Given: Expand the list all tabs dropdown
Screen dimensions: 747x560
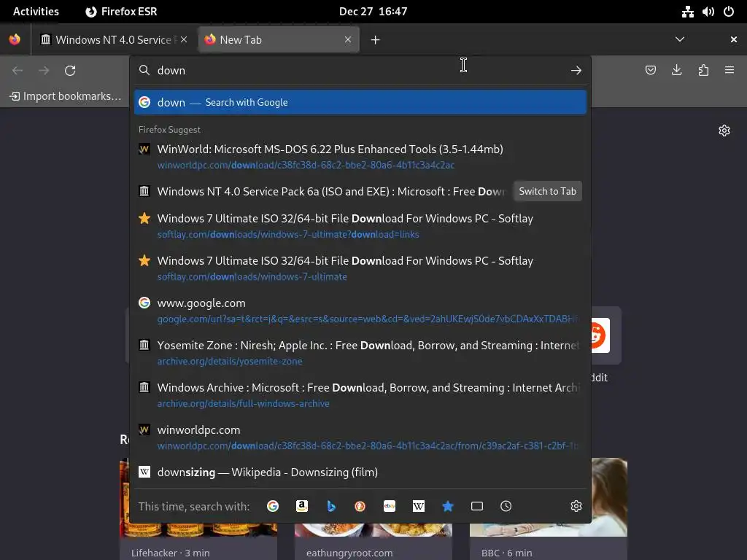Looking at the screenshot, I should [680, 39].
